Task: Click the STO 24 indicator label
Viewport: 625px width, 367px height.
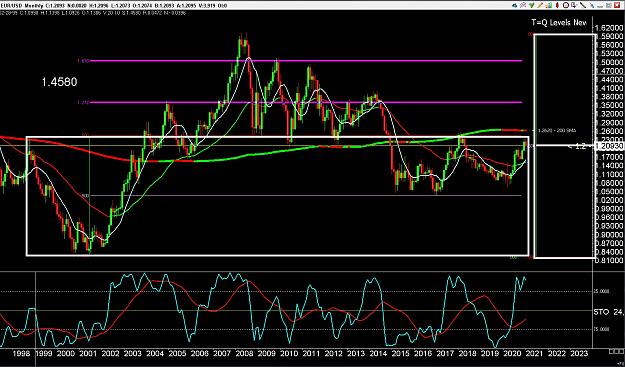Action: pos(609,312)
